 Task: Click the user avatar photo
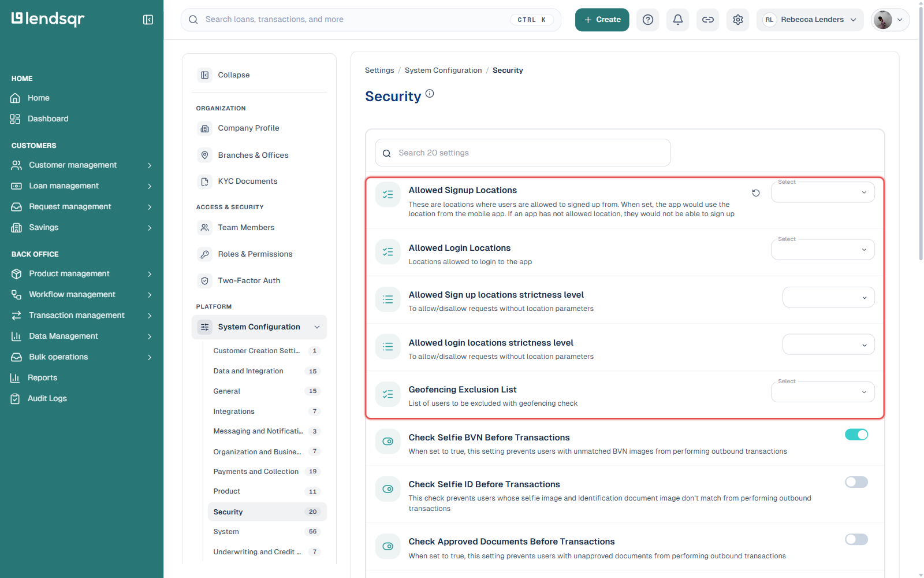click(x=882, y=20)
